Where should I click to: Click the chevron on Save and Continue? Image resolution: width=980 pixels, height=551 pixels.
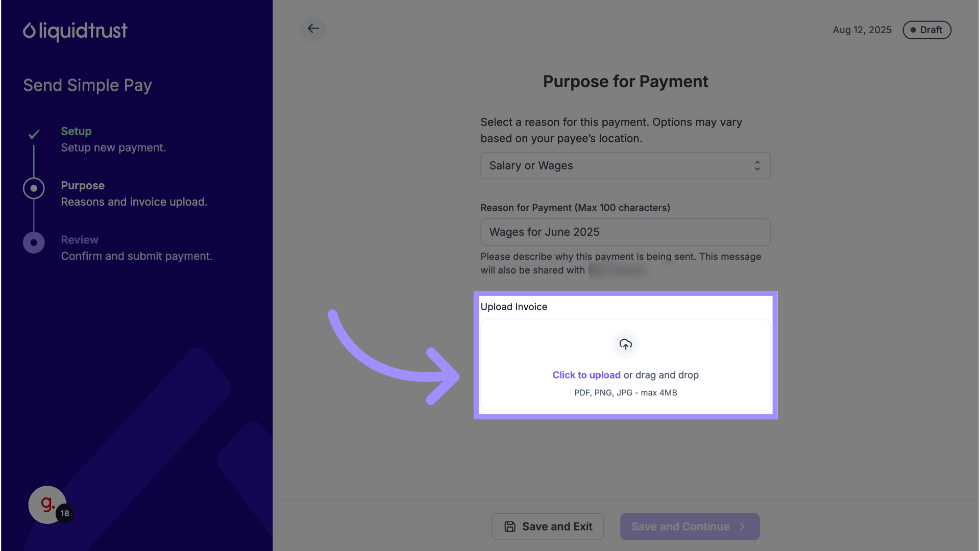743,527
